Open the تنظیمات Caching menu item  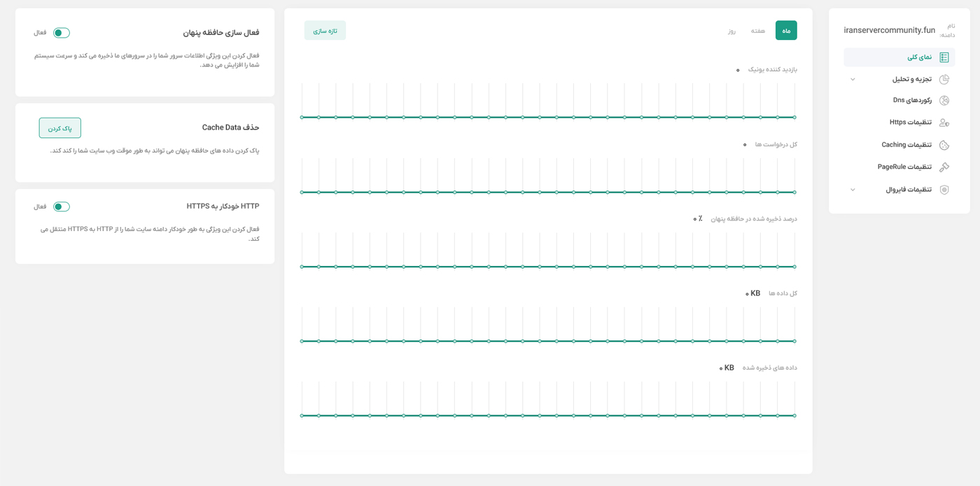(x=906, y=145)
